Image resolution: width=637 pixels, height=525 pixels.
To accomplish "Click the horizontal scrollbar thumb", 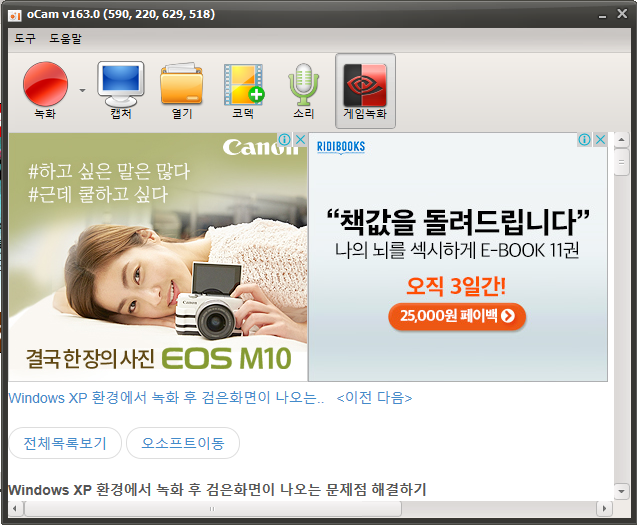I will click(x=212, y=508).
